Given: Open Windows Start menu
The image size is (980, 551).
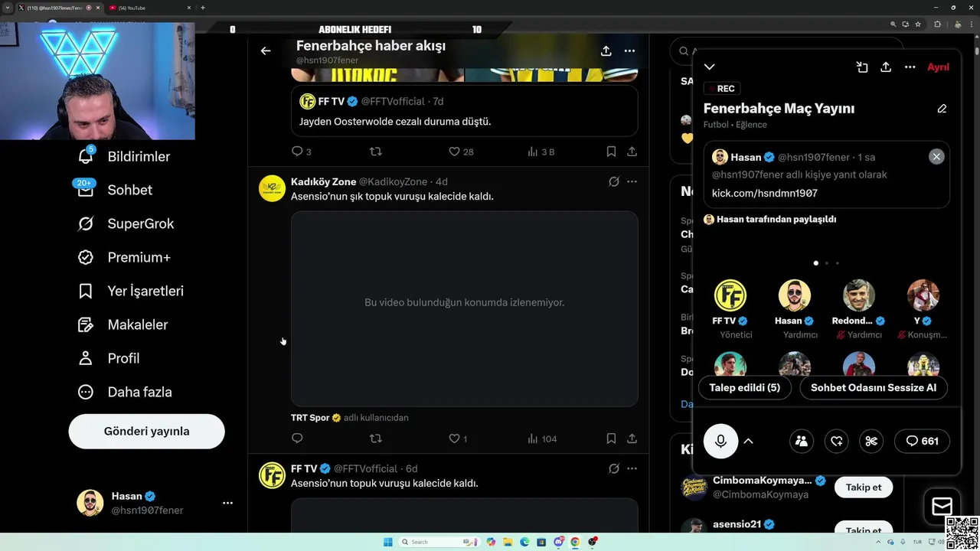Looking at the screenshot, I should (x=388, y=542).
